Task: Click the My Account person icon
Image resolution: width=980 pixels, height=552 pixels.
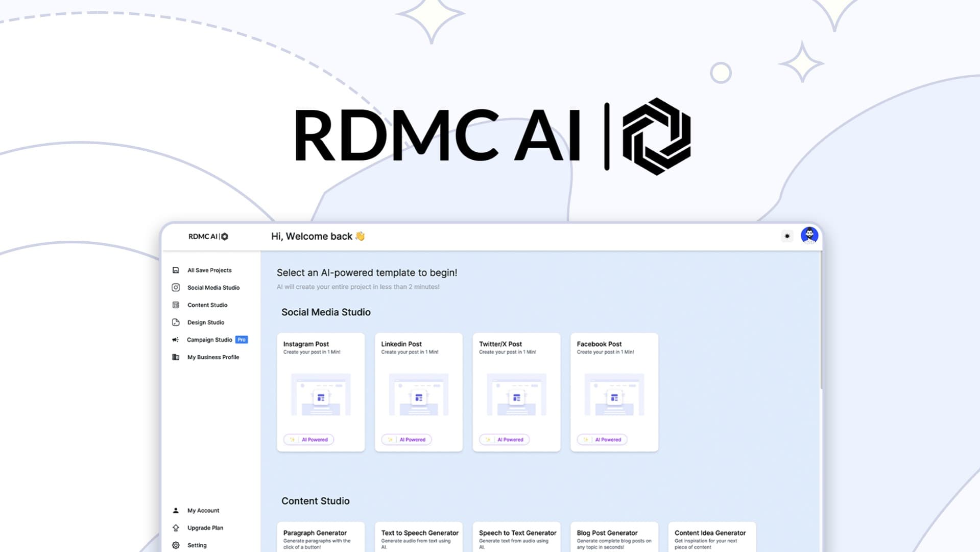Action: [x=175, y=510]
